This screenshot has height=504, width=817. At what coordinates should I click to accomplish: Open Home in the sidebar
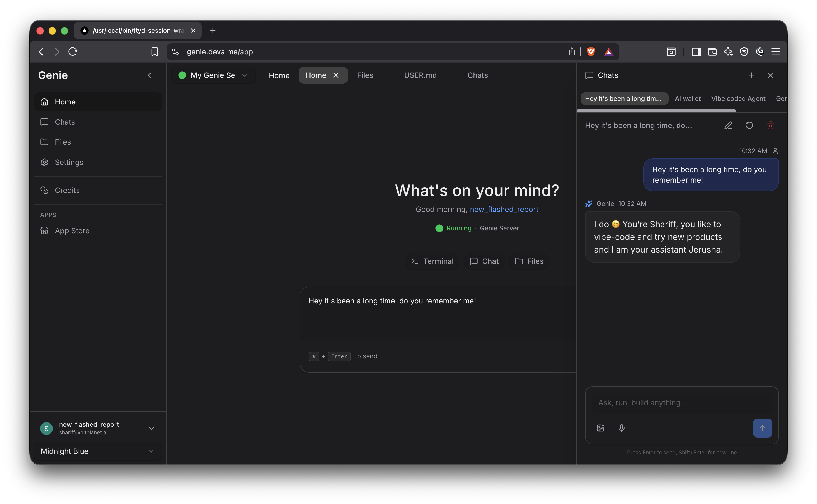(x=98, y=102)
